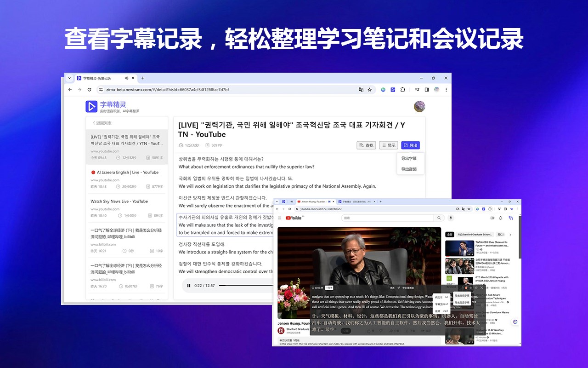
Task: Mute the 字幕精灵 tab audio speaker
Action: (x=126, y=78)
